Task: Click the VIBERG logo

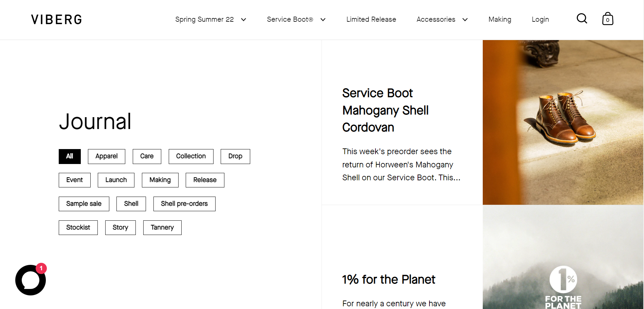Action: click(x=56, y=20)
